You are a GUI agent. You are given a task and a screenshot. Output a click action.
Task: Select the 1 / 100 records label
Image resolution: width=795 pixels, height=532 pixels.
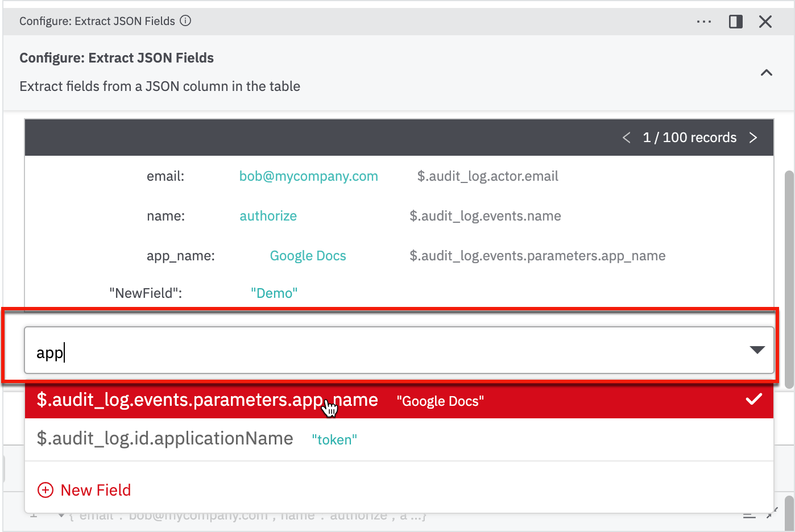tap(690, 138)
